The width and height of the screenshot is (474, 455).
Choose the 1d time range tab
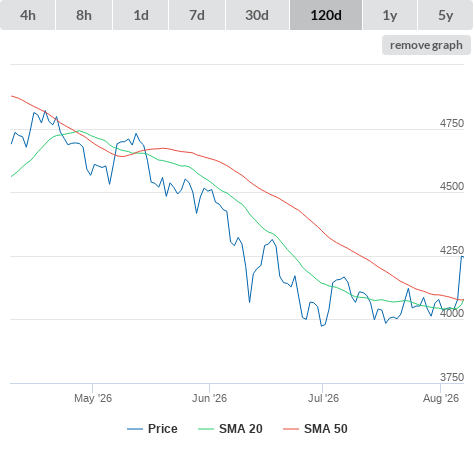click(x=141, y=15)
